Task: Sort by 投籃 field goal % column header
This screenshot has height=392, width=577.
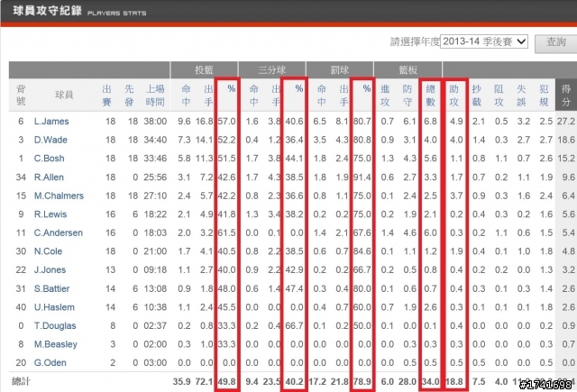Action: click(231, 88)
